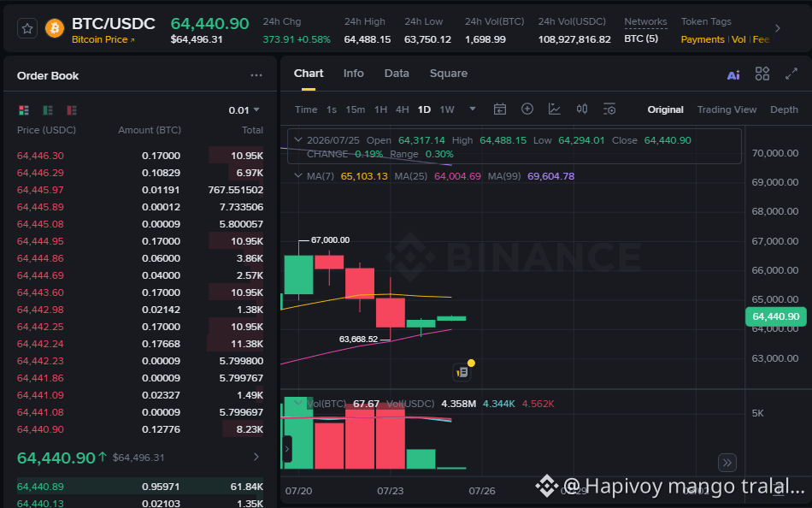812x508 pixels.
Task: Open technical indicators line chart icon
Action: point(555,109)
